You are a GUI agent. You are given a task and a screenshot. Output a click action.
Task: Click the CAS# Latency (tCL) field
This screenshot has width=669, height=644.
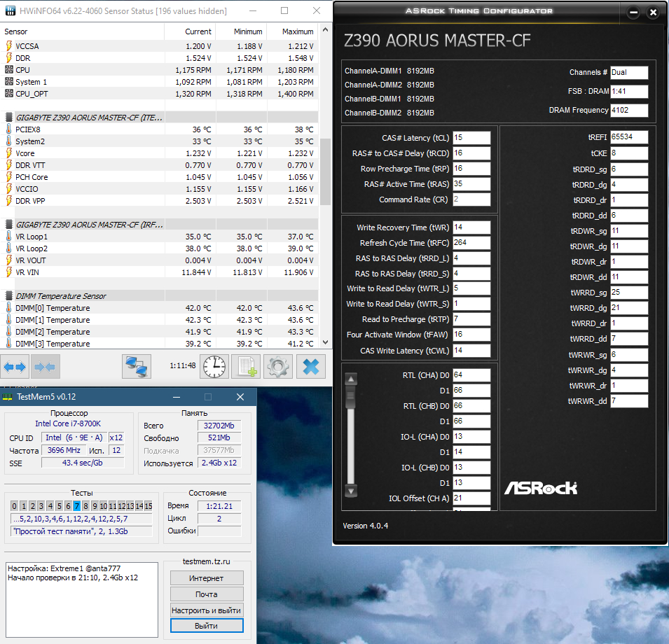tap(471, 138)
